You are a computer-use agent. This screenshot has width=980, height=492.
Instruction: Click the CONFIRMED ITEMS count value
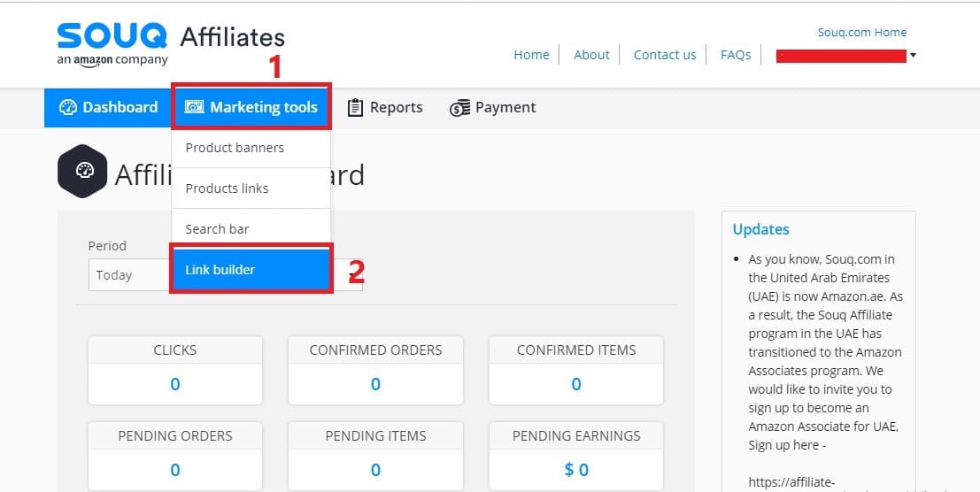[x=576, y=384]
